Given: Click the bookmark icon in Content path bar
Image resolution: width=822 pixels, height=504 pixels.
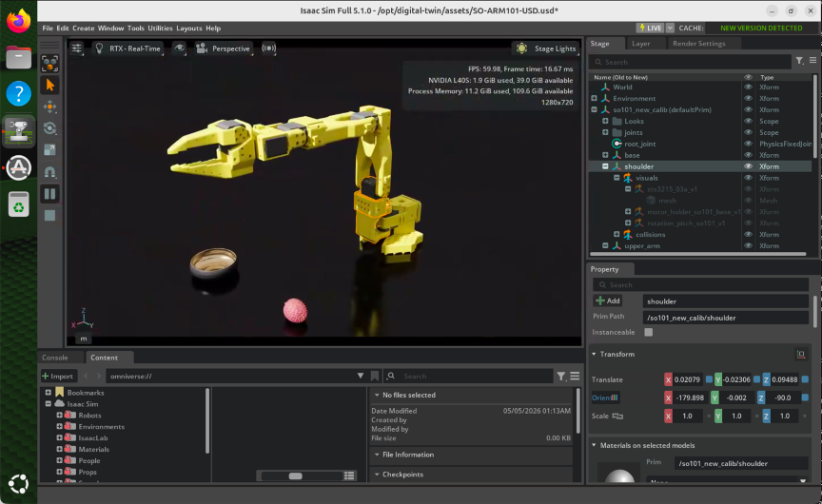Looking at the screenshot, I should 374,376.
